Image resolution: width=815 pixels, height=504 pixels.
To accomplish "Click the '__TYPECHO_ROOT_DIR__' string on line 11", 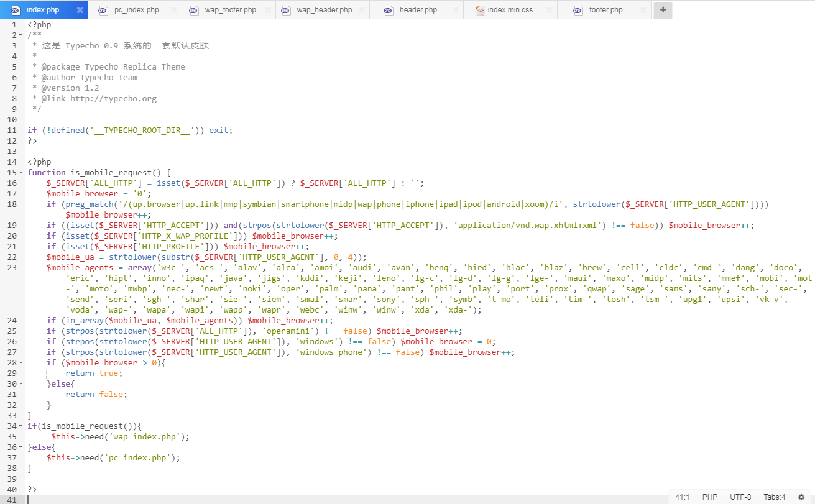I will pos(142,131).
